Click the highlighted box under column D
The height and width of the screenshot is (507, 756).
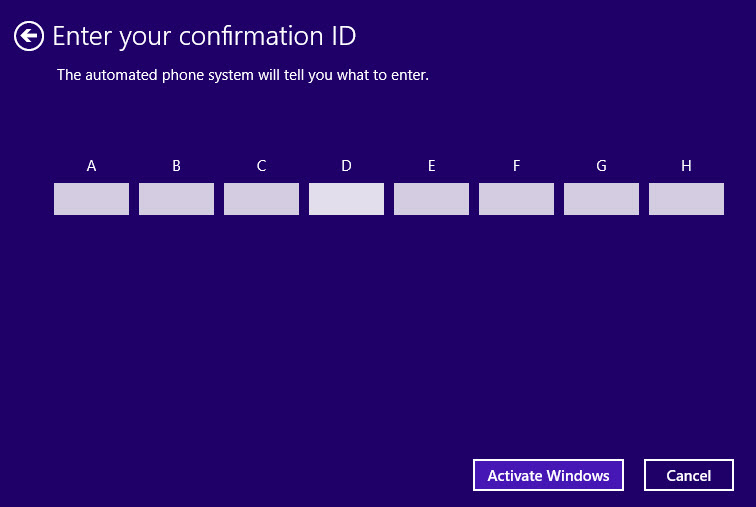click(346, 199)
